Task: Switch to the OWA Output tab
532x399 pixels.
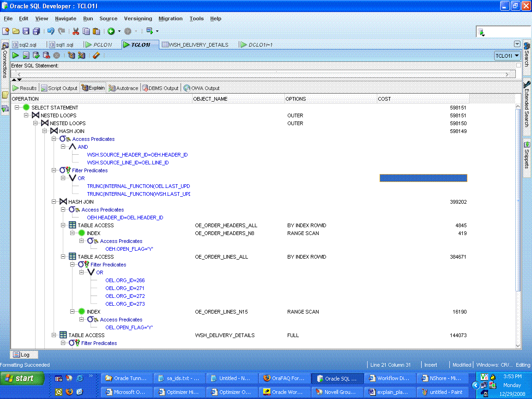Action: click(x=201, y=88)
